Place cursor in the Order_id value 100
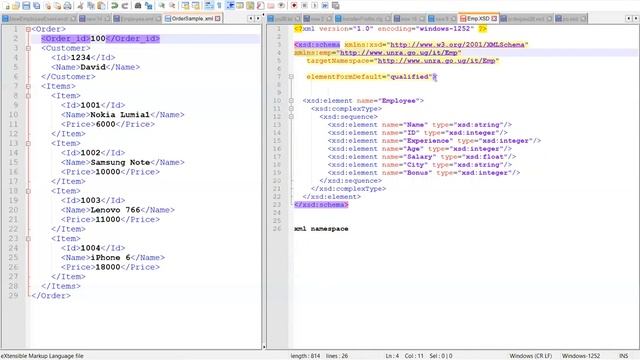640x360 pixels. (98, 39)
